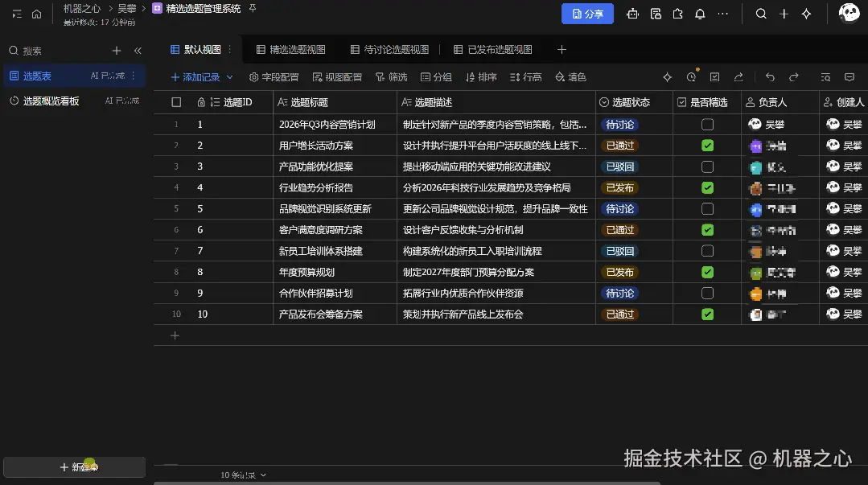Screen dimensions: 868x485
Task: Open the comments panel icon
Action: tap(849, 77)
